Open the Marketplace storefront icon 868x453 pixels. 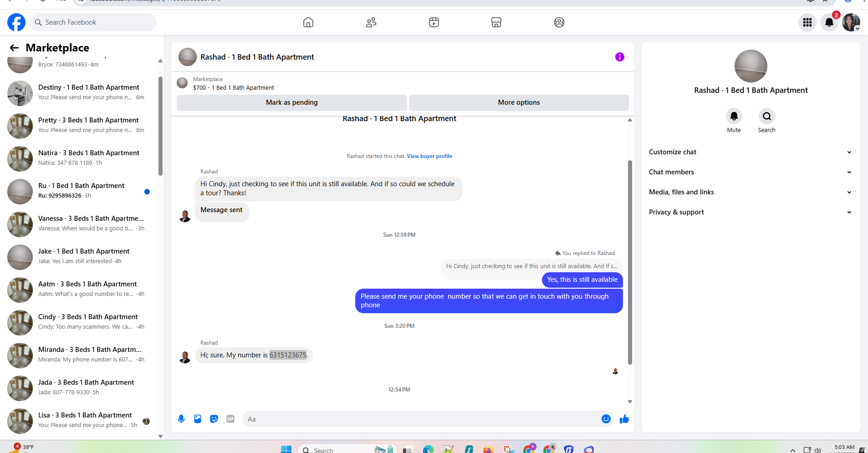pos(496,22)
